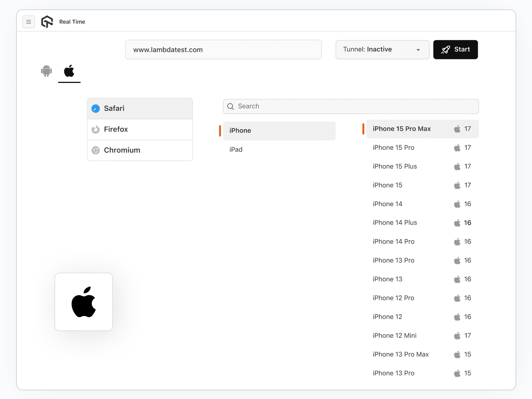
Task: Open the hamburger menu
Action: 28,22
